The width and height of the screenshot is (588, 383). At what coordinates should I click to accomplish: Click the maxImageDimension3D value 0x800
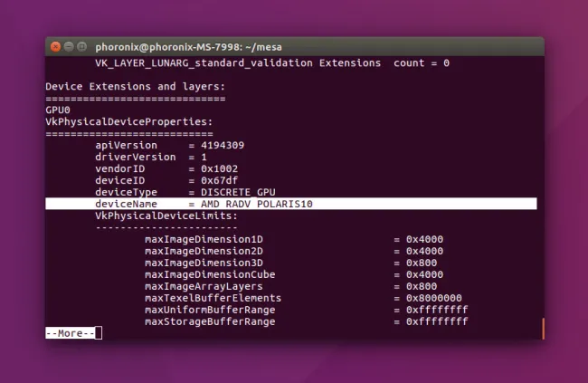tap(422, 263)
